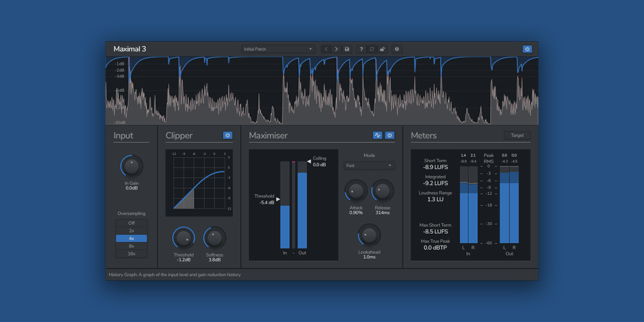Click the Target button in Meters
The width and height of the screenshot is (644, 322).
[x=517, y=136]
